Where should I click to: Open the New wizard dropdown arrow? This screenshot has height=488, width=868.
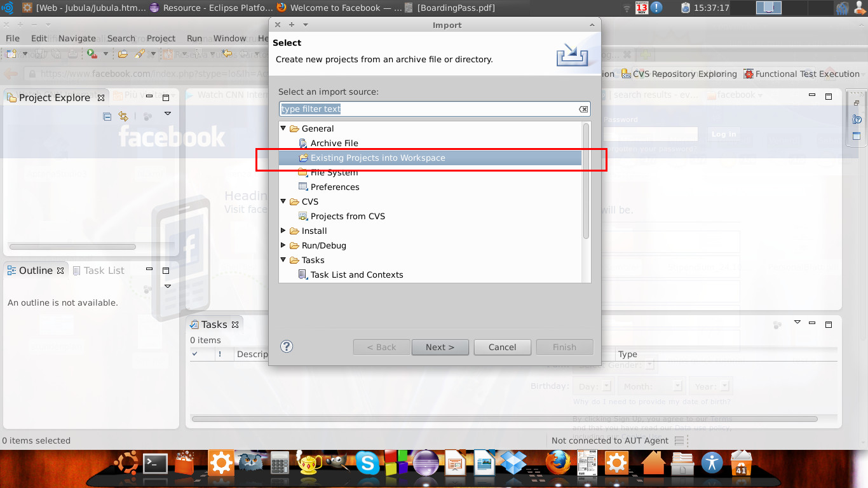point(25,54)
